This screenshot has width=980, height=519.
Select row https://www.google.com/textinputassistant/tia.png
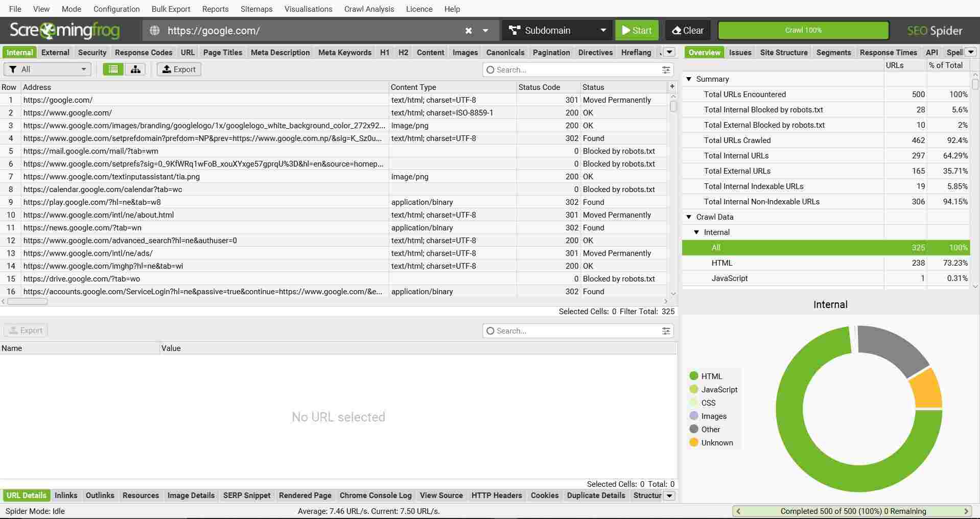[x=334, y=177]
